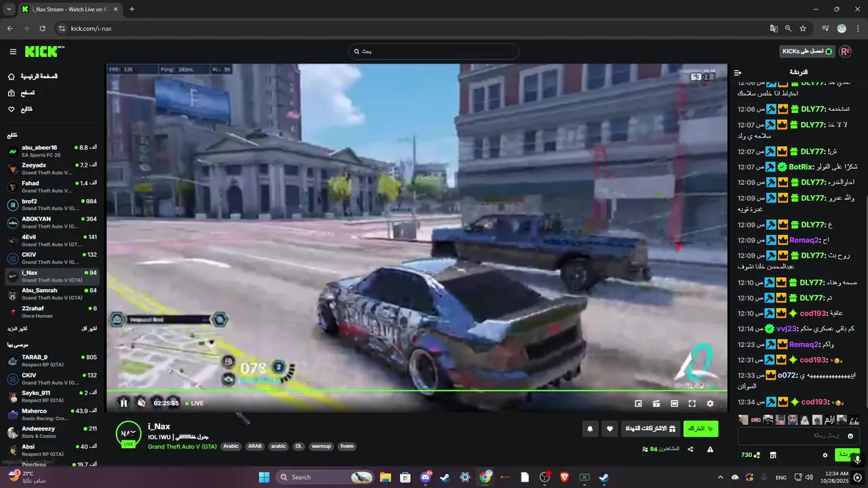Open Discord from the taskbar

[x=425, y=477]
